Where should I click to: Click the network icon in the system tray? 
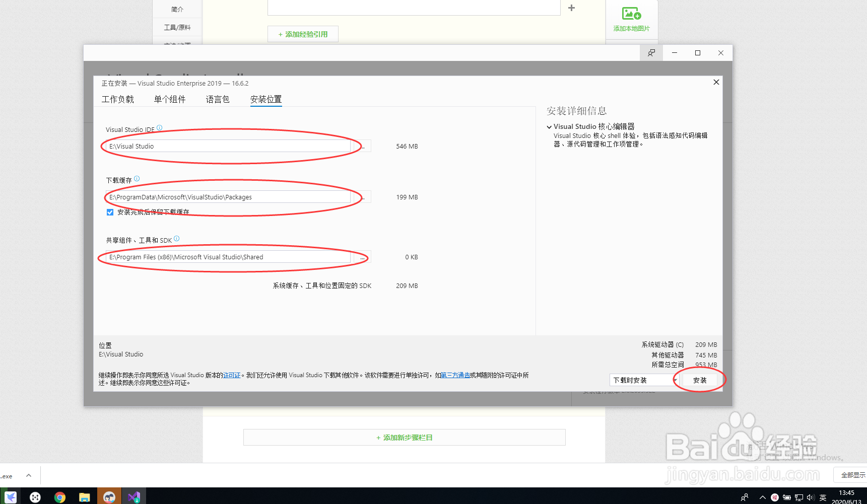tap(799, 497)
